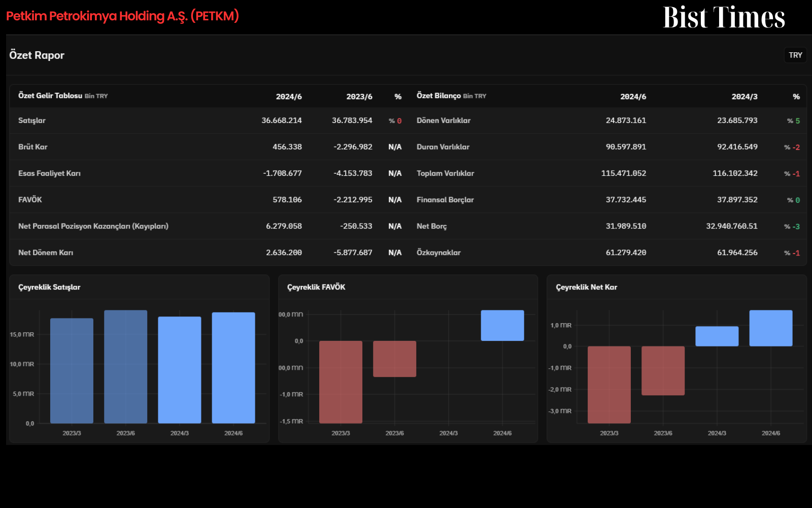The height and width of the screenshot is (508, 812).
Task: Click the Net Borç label
Action: pyautogui.click(x=432, y=226)
